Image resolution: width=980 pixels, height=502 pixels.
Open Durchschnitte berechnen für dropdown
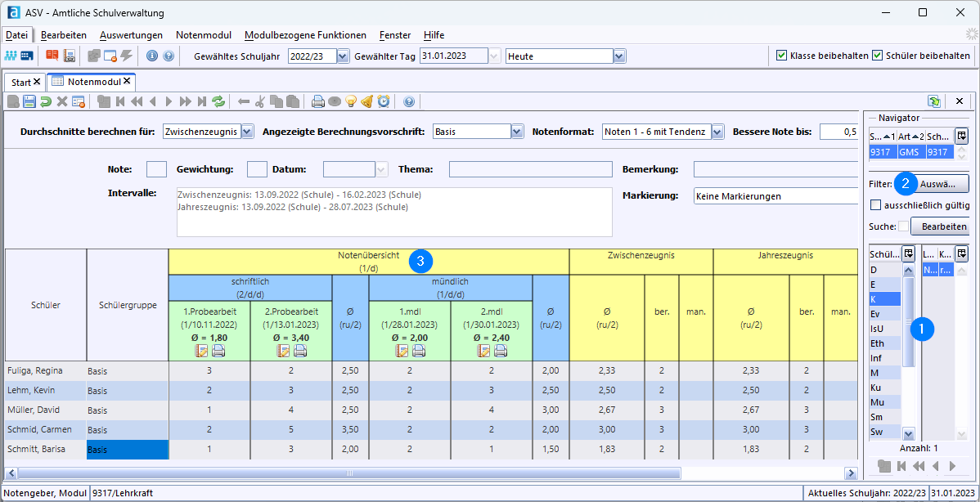click(x=248, y=132)
